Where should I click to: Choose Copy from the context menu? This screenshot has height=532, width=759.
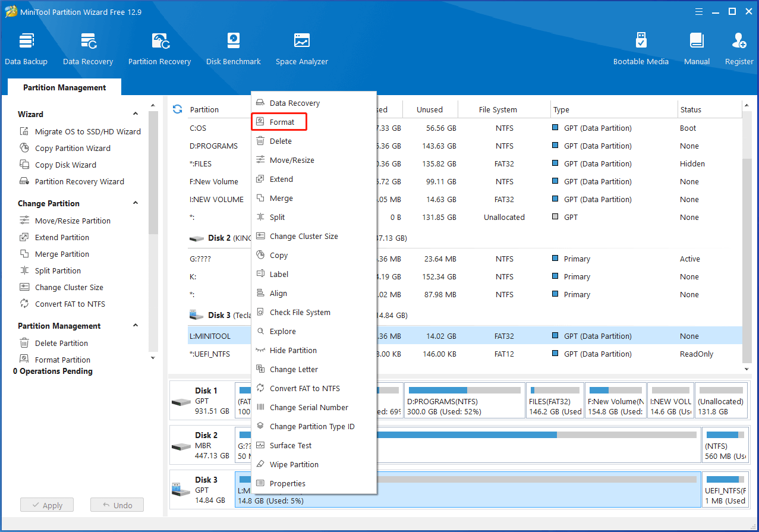click(314, 255)
